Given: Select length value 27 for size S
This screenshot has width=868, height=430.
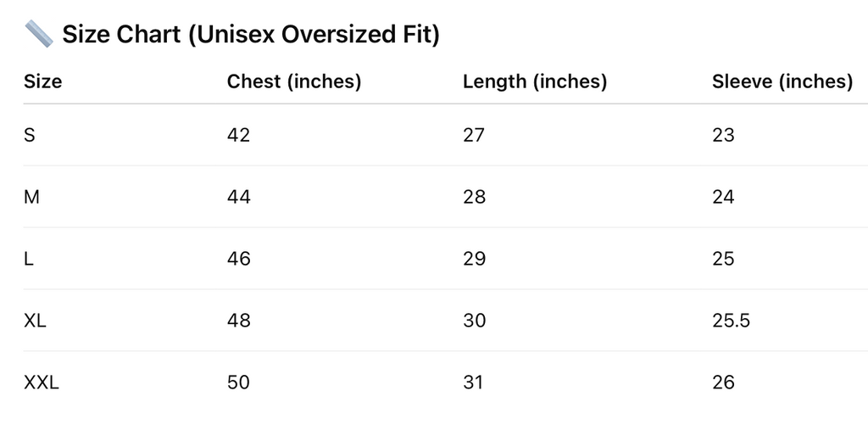Looking at the screenshot, I should coord(474,135).
